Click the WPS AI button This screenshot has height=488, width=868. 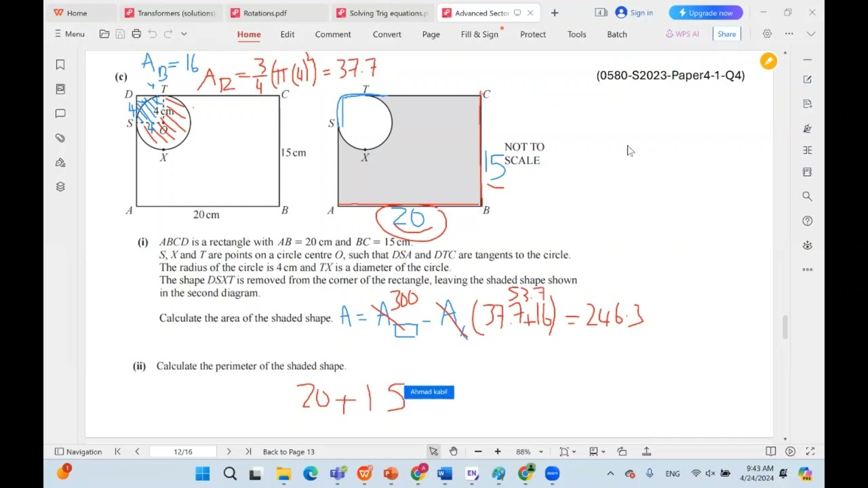pyautogui.click(x=682, y=34)
